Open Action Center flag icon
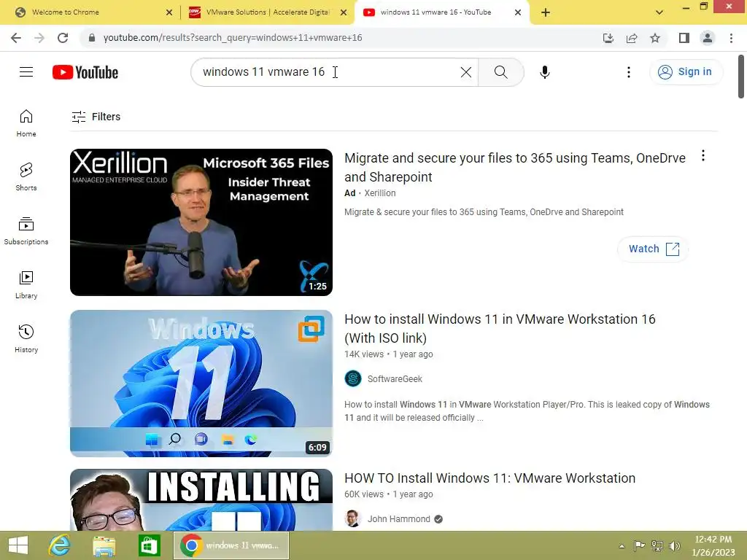747x560 pixels. click(639, 545)
